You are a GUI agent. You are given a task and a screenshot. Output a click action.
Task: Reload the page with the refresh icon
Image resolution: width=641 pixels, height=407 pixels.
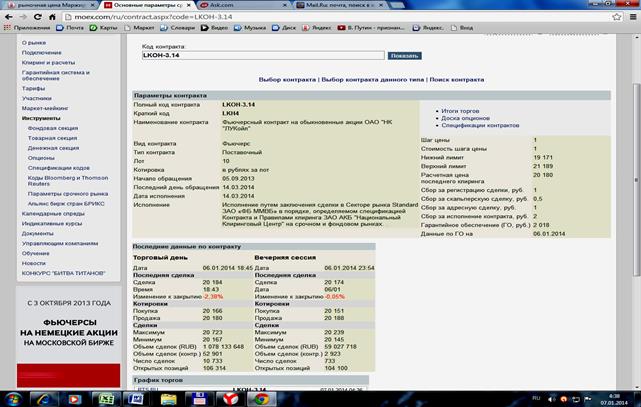coord(38,17)
